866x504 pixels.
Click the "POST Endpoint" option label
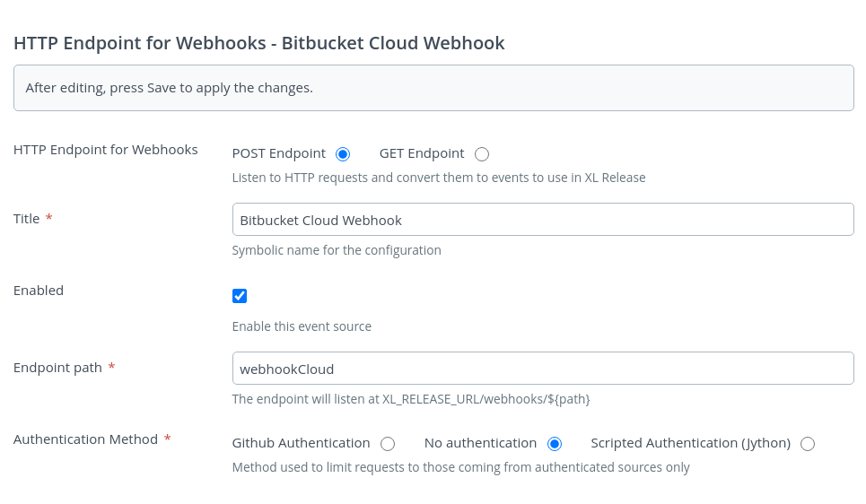[278, 153]
